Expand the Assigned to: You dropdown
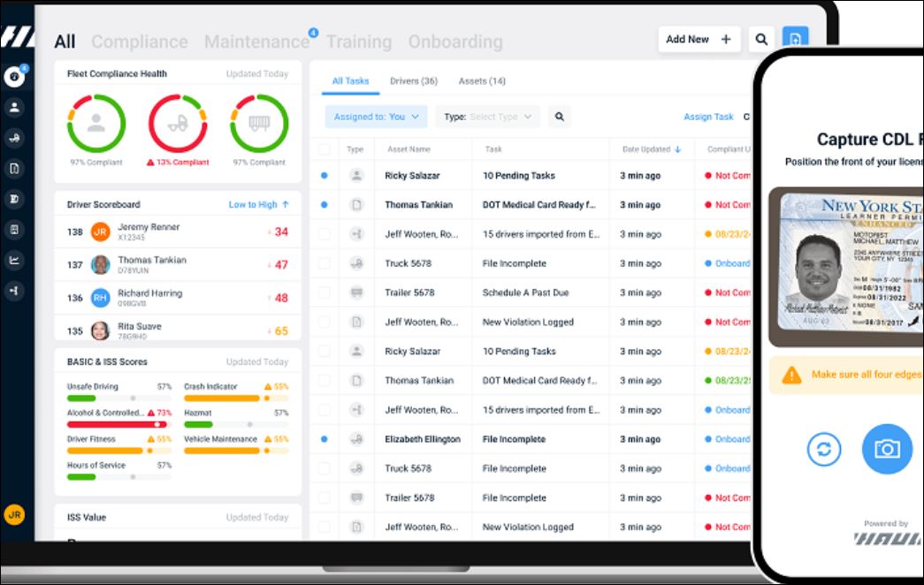 click(x=376, y=117)
